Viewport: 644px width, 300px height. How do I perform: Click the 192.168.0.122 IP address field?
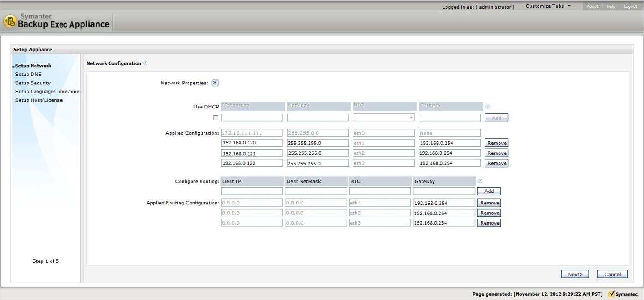252,163
